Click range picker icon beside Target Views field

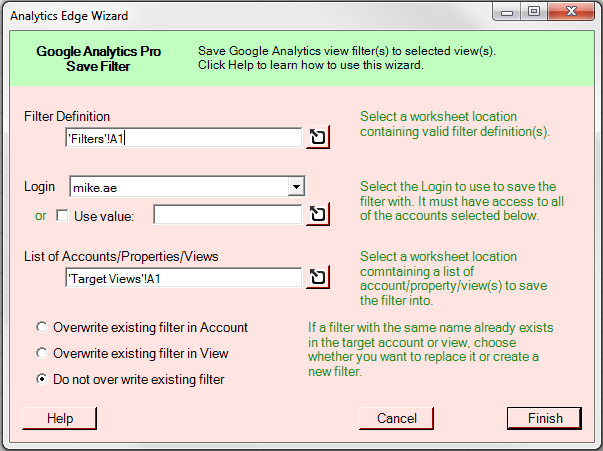(x=318, y=277)
